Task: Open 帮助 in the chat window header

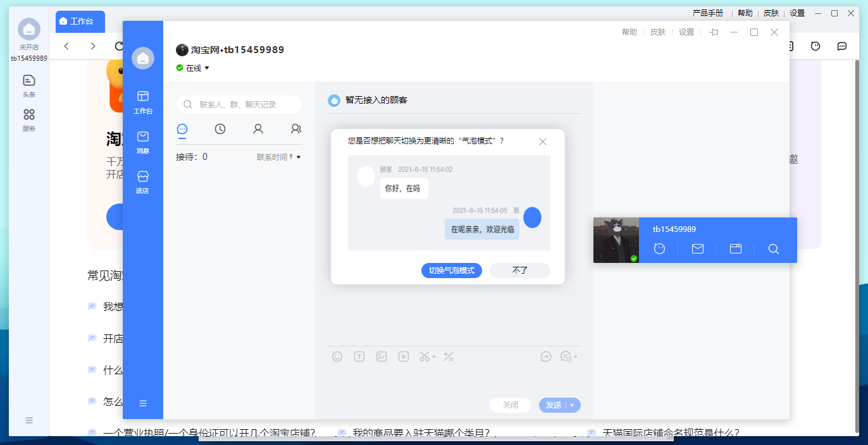Action: pyautogui.click(x=629, y=32)
